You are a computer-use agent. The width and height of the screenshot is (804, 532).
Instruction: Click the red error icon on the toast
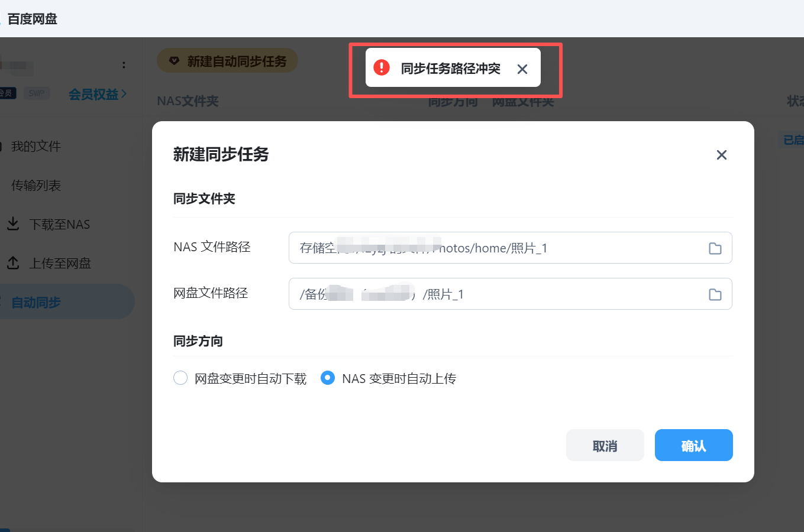[382, 67]
